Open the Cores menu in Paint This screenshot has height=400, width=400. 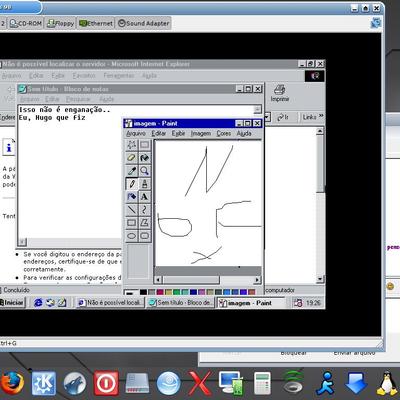pos(224,133)
